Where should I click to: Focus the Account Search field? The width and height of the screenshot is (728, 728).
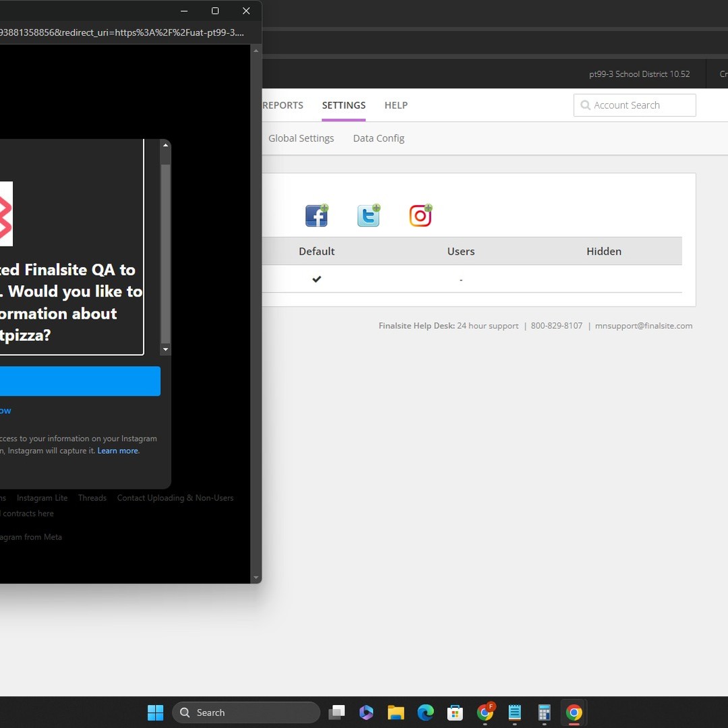click(x=635, y=105)
